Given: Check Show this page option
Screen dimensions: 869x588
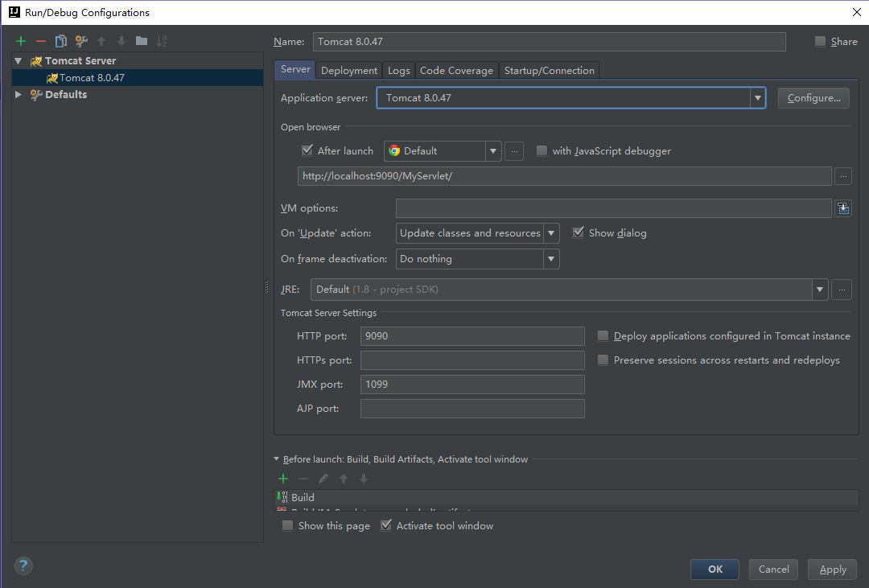Looking at the screenshot, I should [x=287, y=525].
